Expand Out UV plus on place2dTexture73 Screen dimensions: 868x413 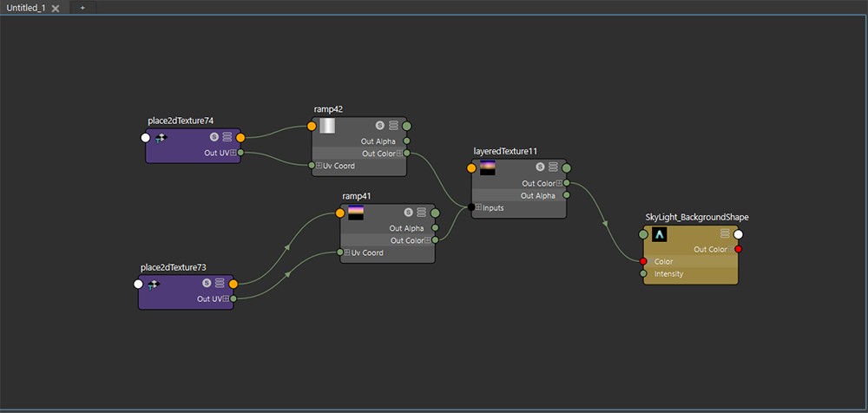227,299
